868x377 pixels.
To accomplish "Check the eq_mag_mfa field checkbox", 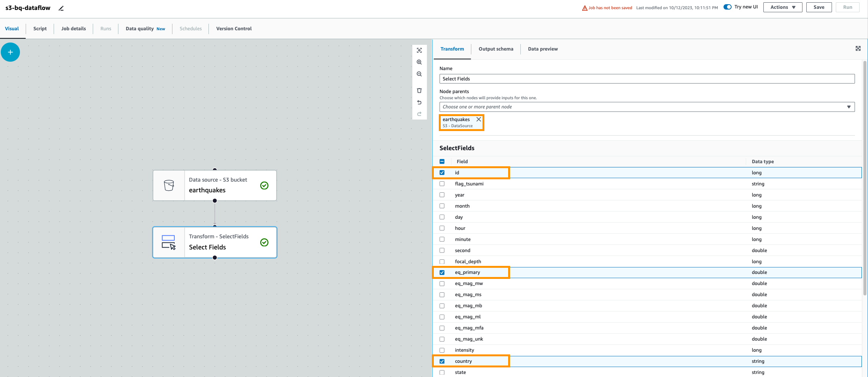I will [x=442, y=328].
